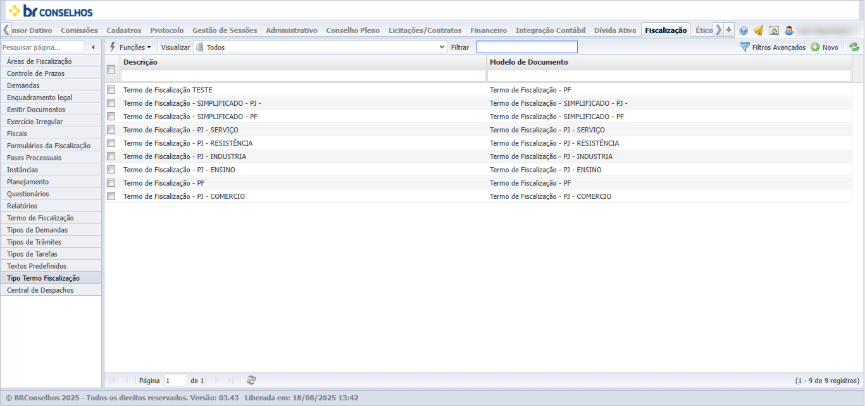This screenshot has height=406, width=865.
Task: Open the Protocolo menu tab
Action: pos(167,30)
